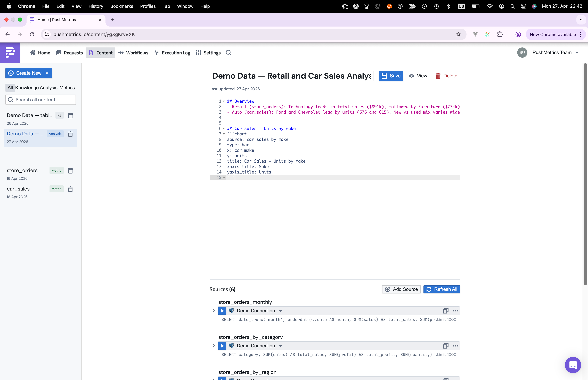588x380 pixels.
Task: Click the Wi-Fi status icon
Action: [x=489, y=6]
